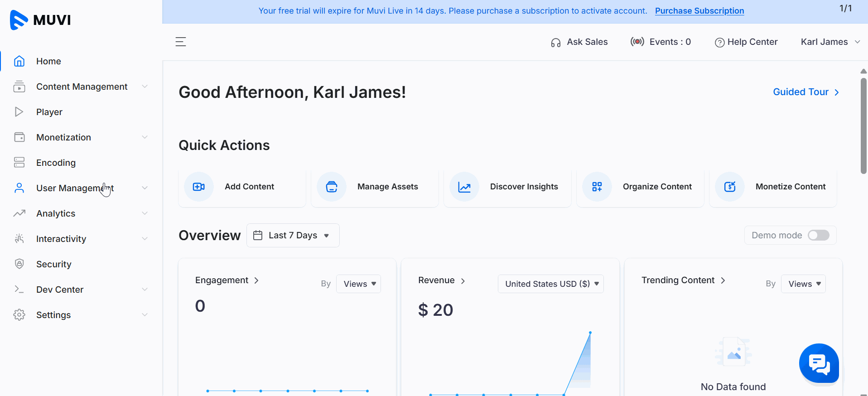The image size is (868, 396).
Task: Select Analytics label in the sidebar
Action: point(56,213)
